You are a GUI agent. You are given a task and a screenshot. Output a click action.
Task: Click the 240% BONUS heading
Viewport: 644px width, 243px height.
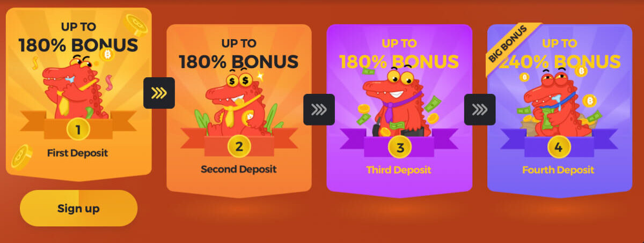pyautogui.click(x=560, y=61)
